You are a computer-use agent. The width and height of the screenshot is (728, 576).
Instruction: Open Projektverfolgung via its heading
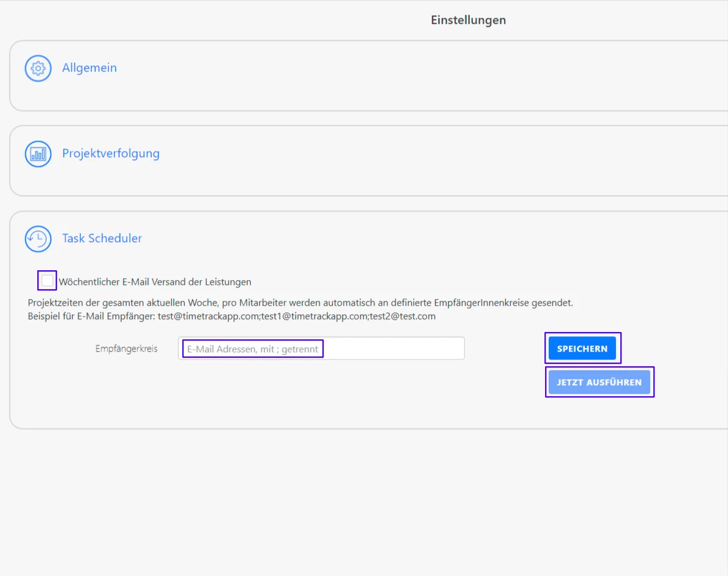click(x=111, y=153)
